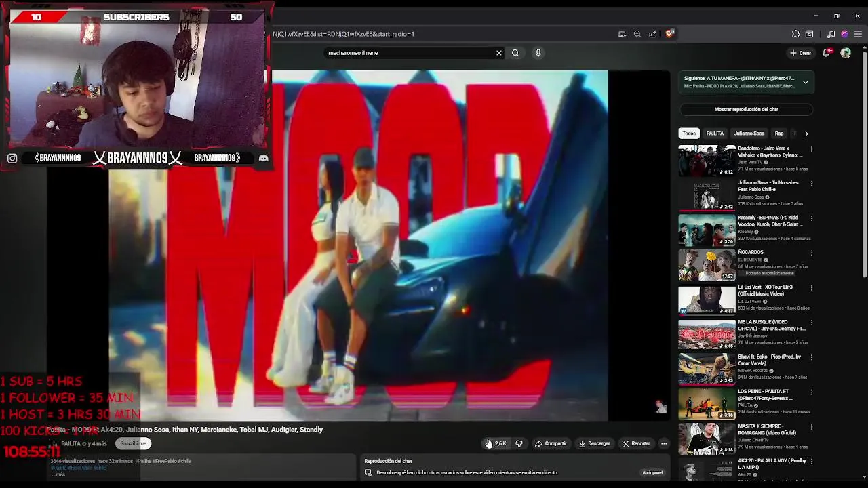Image resolution: width=868 pixels, height=488 pixels.
Task: Open YouTube notifications bell
Action: pyautogui.click(x=827, y=53)
